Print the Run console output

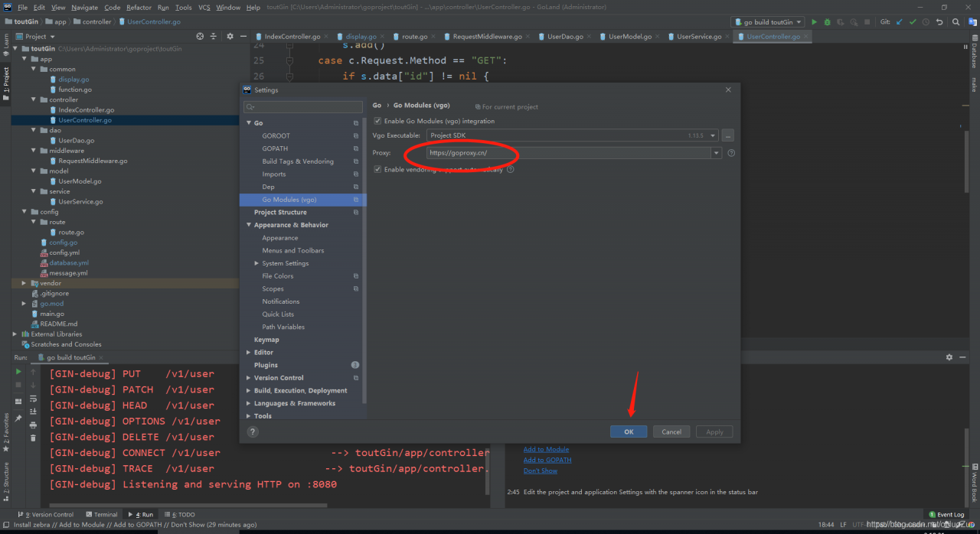pyautogui.click(x=33, y=425)
